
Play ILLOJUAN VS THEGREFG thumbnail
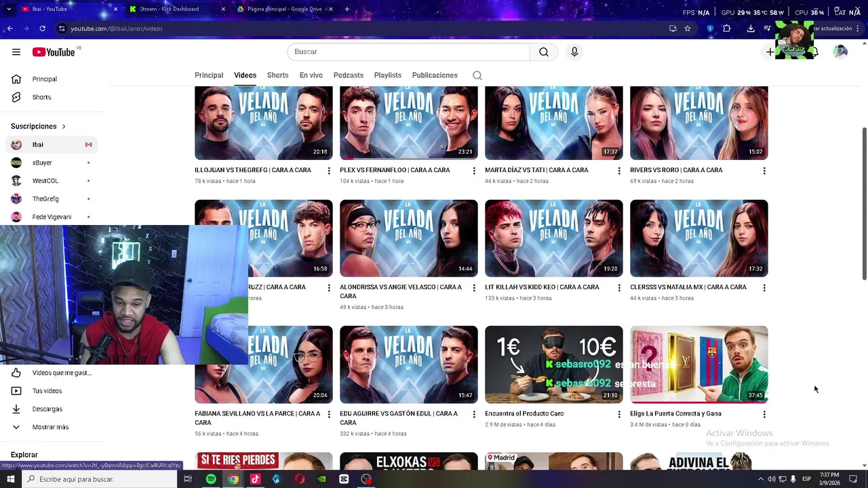tap(264, 123)
